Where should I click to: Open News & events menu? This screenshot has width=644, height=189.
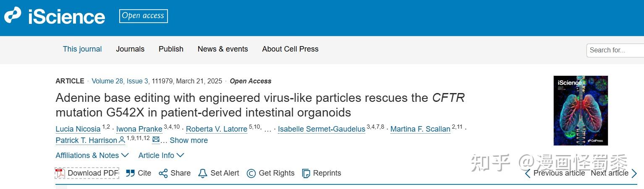pyautogui.click(x=223, y=49)
